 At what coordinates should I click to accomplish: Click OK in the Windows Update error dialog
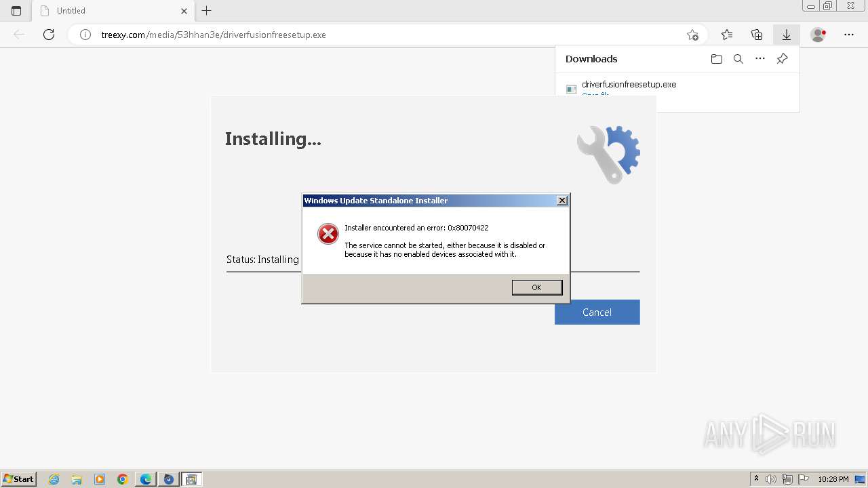point(536,287)
